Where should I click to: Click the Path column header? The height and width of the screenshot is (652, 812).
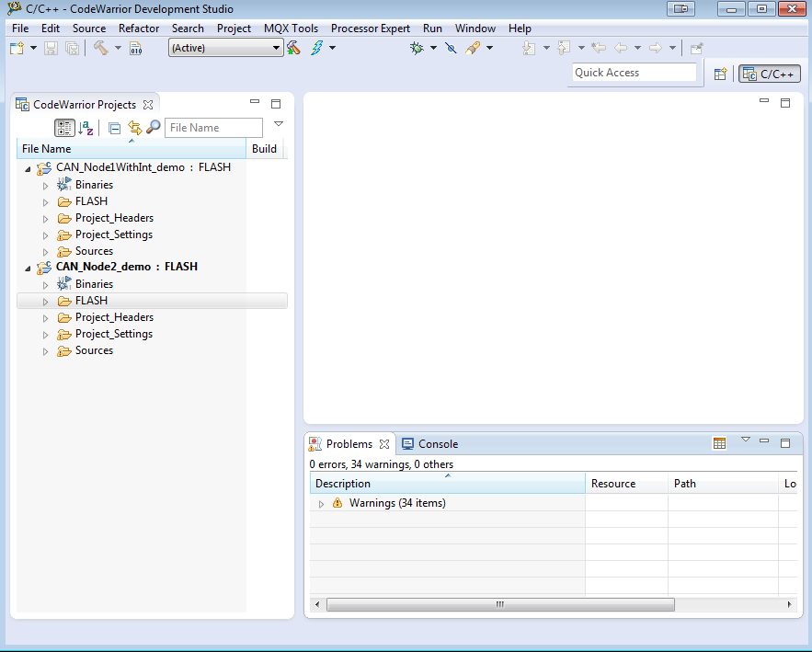click(724, 484)
